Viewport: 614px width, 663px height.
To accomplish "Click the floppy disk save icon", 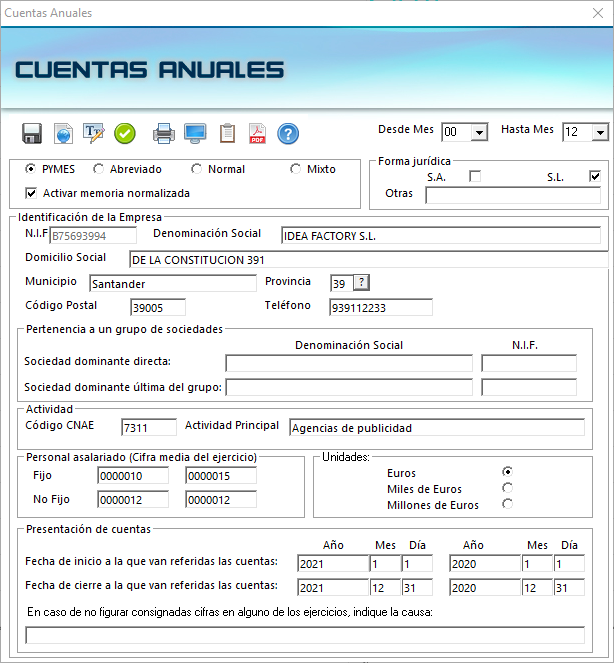I will (x=32, y=134).
